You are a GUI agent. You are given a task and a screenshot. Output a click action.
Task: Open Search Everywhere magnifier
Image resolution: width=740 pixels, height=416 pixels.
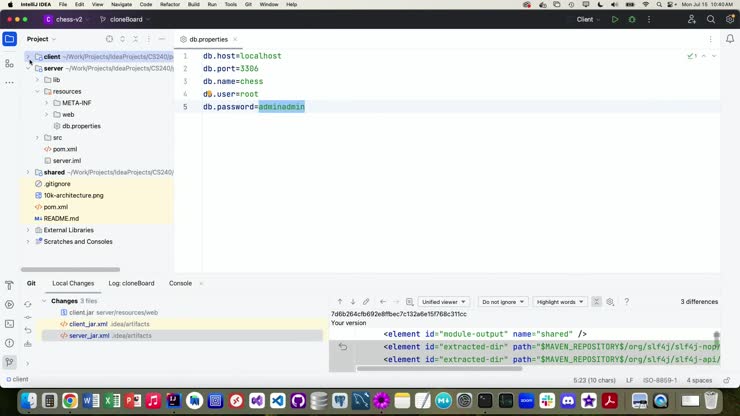click(711, 19)
